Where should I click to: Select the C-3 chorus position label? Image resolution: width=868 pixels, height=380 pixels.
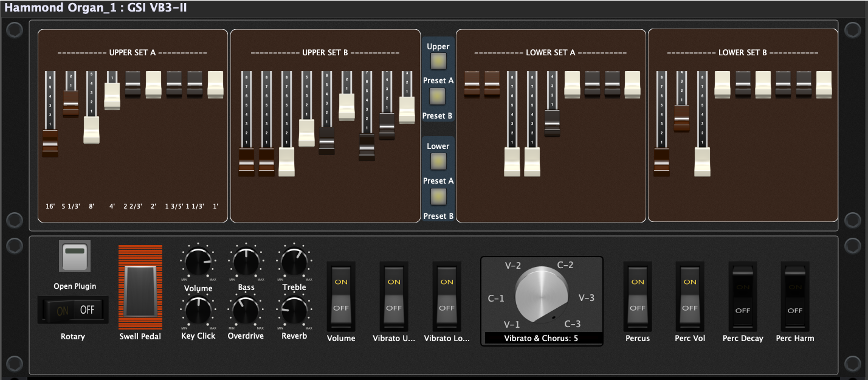click(573, 324)
